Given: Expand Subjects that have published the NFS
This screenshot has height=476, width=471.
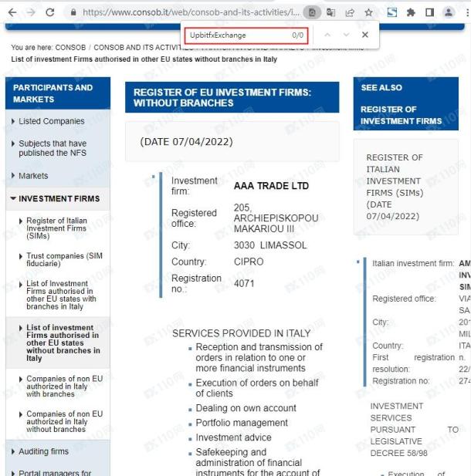Looking at the screenshot, I should click(x=53, y=148).
